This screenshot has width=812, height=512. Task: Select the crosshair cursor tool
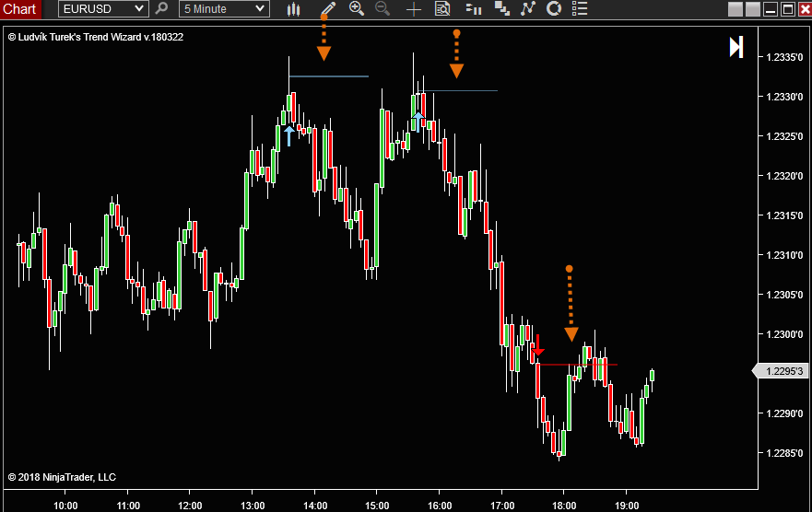tap(413, 9)
